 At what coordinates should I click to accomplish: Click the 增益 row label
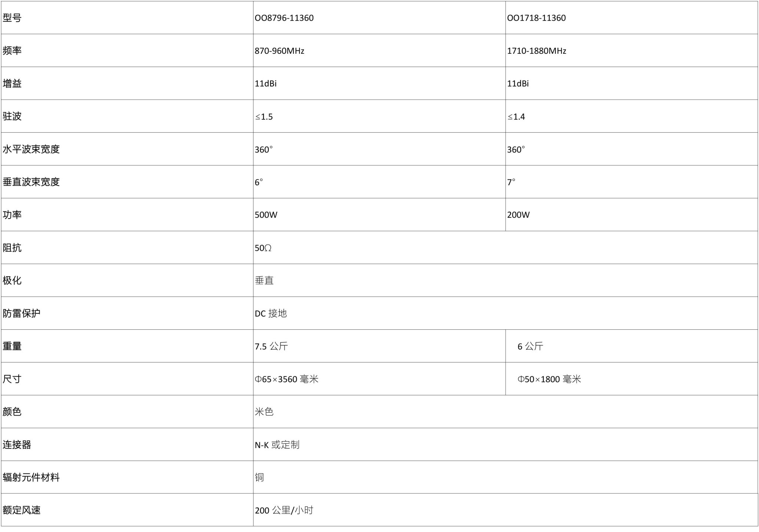pyautogui.click(x=12, y=83)
